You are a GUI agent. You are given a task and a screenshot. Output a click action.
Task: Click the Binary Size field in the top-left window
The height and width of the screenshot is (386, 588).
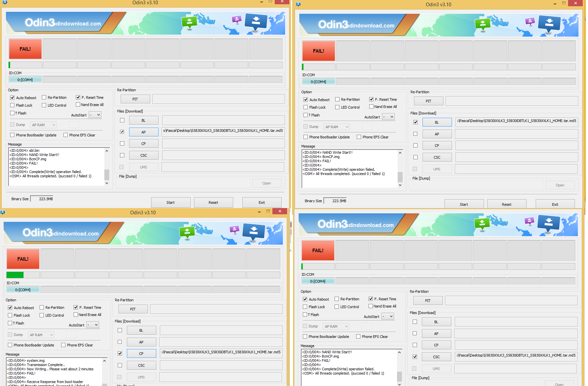42,199
